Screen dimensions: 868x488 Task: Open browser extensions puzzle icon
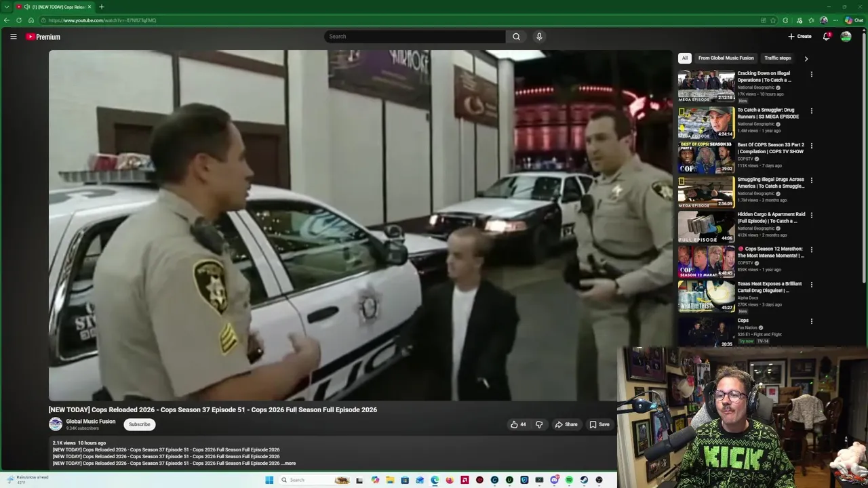tap(785, 20)
